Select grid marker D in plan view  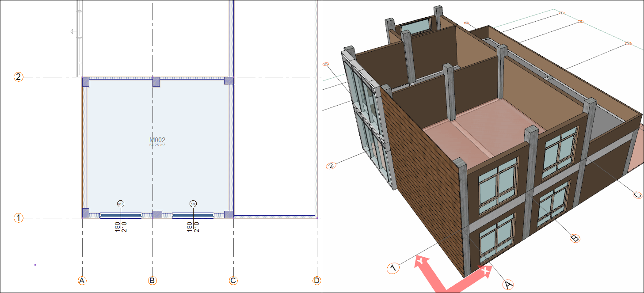316,280
